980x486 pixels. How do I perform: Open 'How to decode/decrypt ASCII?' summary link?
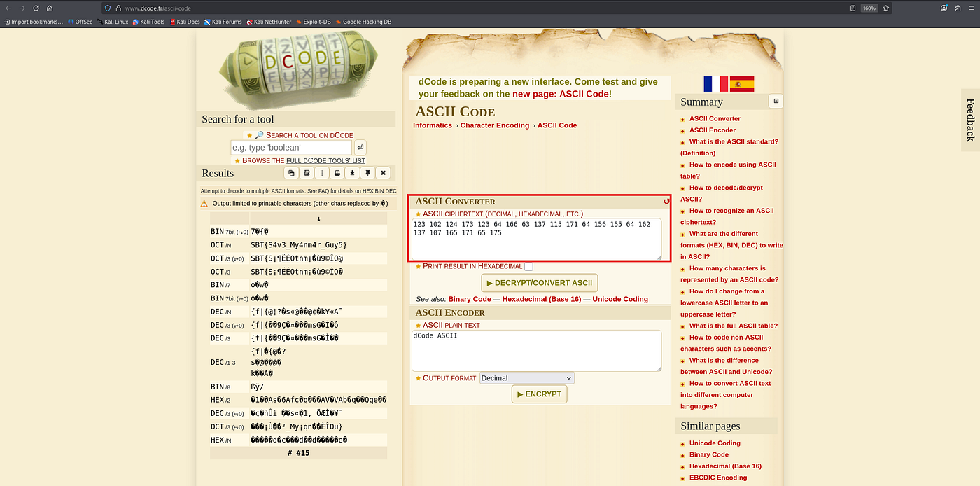click(722, 193)
